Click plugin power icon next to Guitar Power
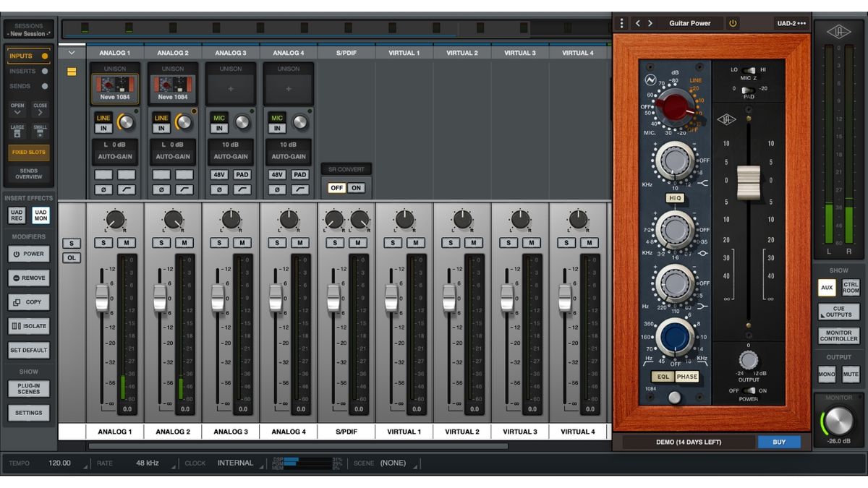The width and height of the screenshot is (868, 488). coord(733,23)
